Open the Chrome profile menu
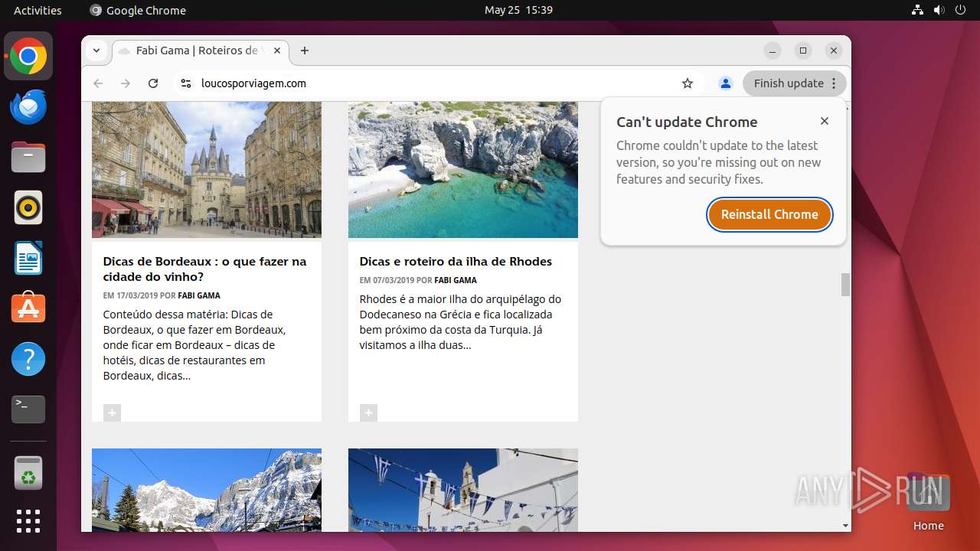This screenshot has width=980, height=551. [726, 83]
